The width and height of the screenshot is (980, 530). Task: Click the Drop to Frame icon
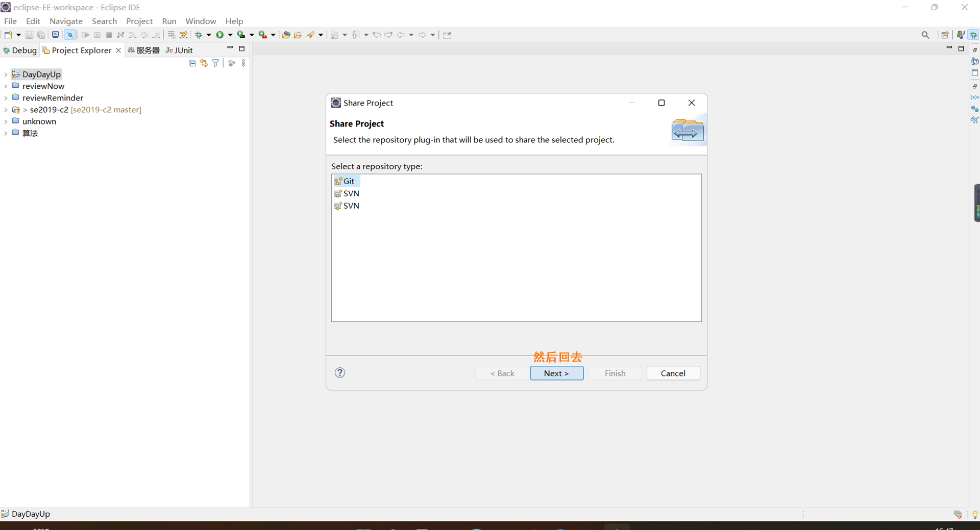click(171, 35)
